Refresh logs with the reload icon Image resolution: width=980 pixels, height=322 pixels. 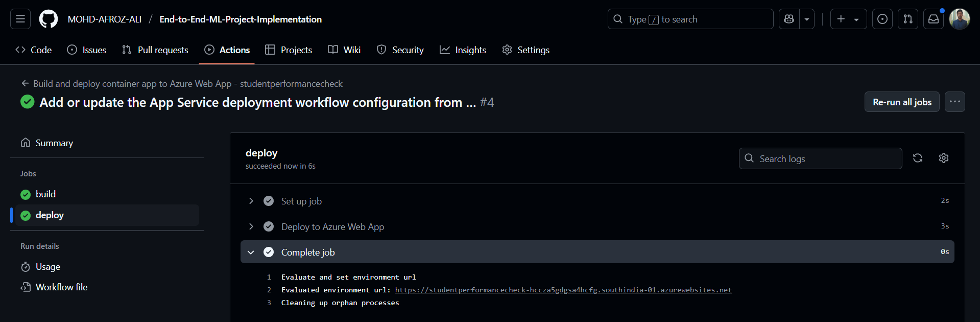[917, 158]
